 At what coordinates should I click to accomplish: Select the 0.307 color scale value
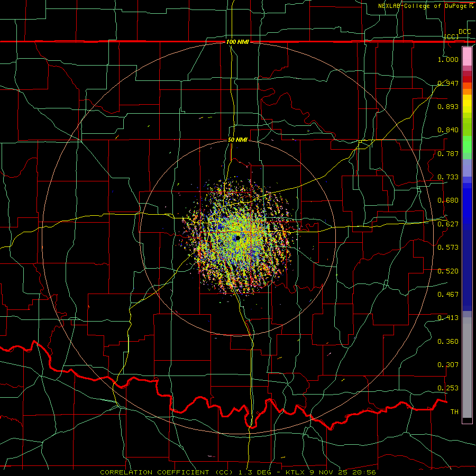448,365
